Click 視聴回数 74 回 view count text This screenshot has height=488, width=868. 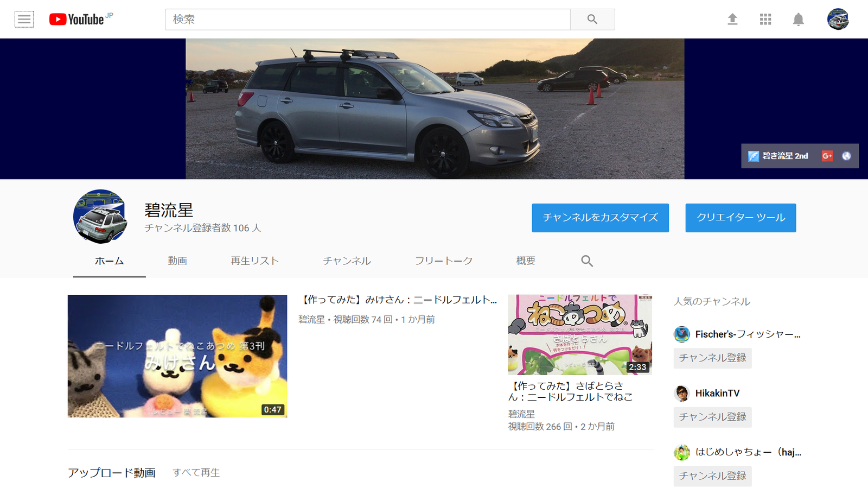[363, 320]
